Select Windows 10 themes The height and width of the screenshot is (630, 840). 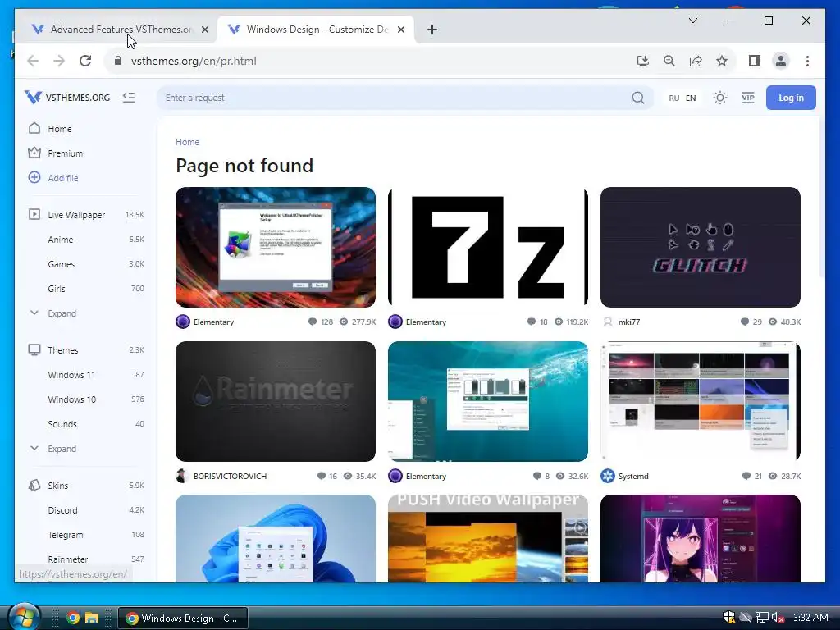(72, 399)
